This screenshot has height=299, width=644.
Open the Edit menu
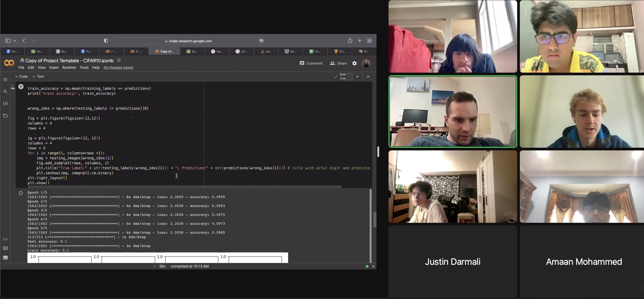click(x=31, y=67)
